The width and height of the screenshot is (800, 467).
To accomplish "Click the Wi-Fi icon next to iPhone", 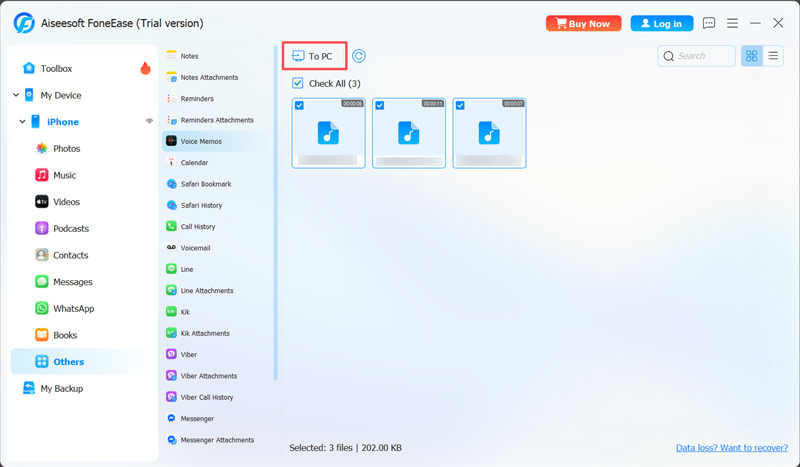I will pos(149,121).
